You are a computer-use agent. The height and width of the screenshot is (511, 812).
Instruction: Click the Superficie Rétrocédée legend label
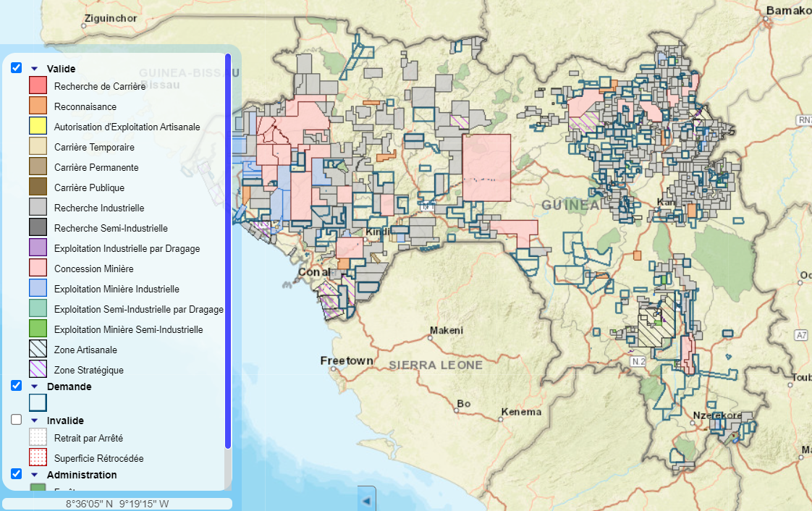coord(99,458)
